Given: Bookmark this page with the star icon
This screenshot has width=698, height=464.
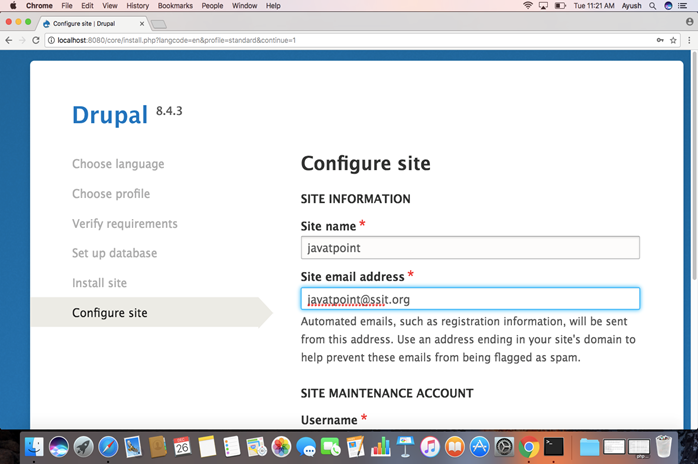Looking at the screenshot, I should [673, 40].
